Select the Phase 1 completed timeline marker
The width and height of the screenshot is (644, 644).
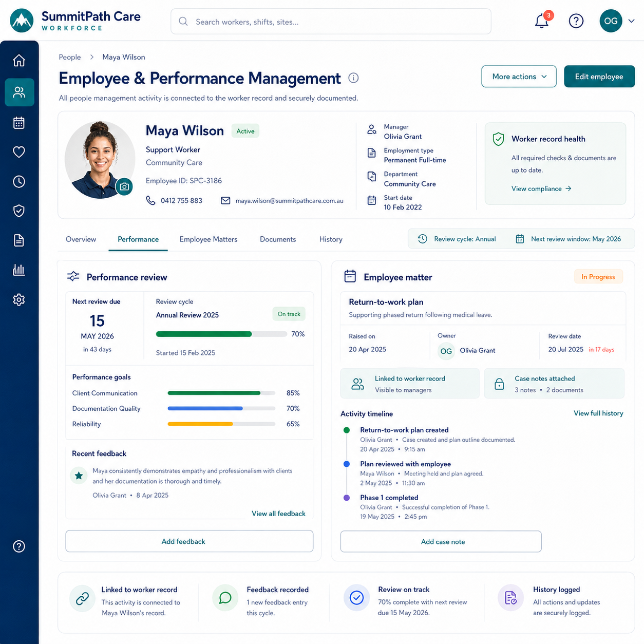click(347, 498)
